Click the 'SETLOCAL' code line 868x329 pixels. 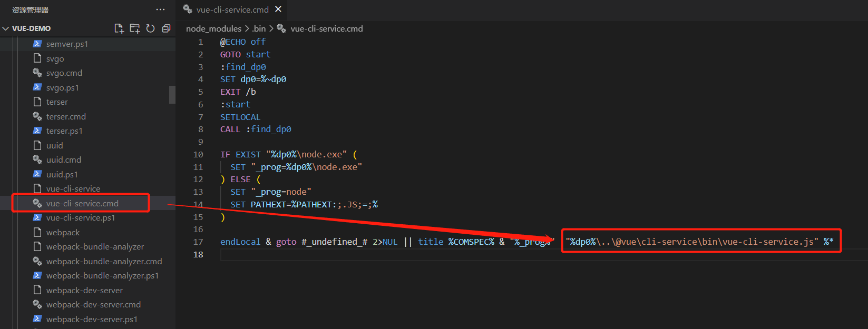pyautogui.click(x=240, y=117)
